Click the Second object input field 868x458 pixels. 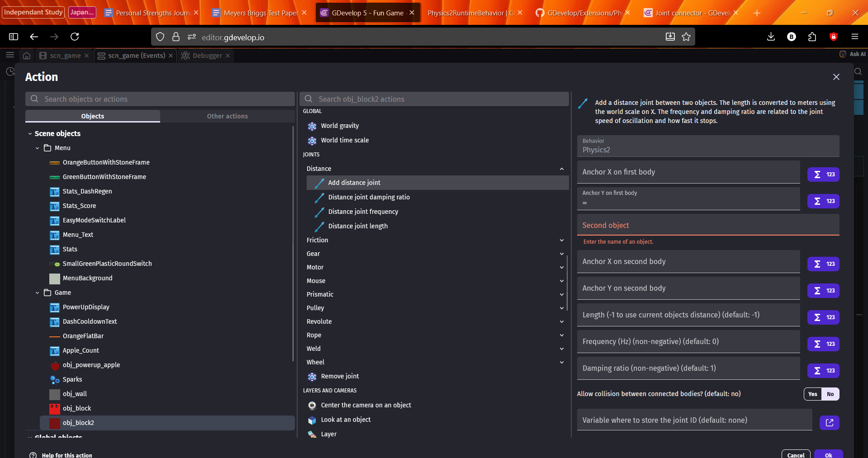(x=707, y=225)
